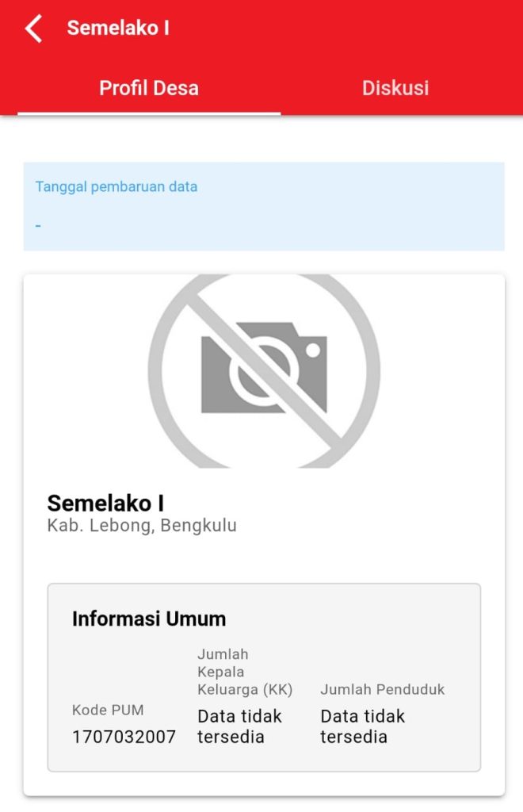Viewport: 523px width, 812px height.
Task: Tap the back arrow icon
Action: (x=33, y=29)
